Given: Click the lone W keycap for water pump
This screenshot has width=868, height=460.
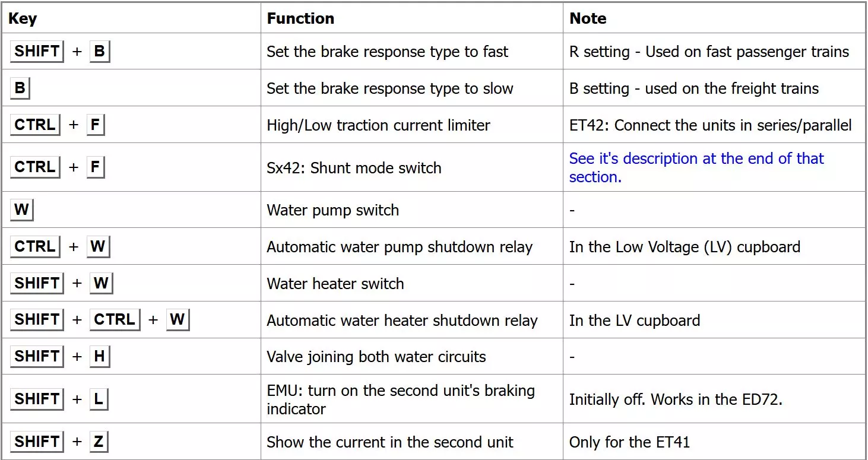Looking at the screenshot, I should click(22, 210).
